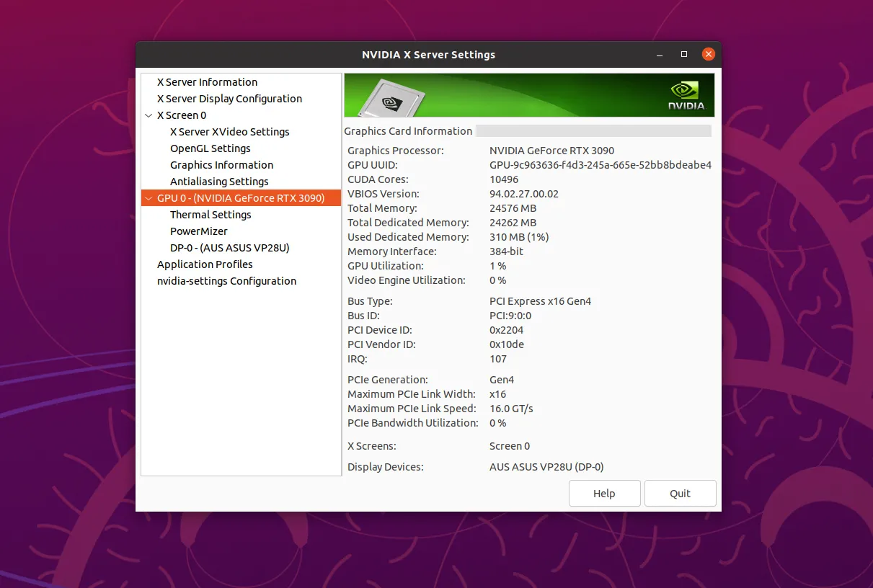Image resolution: width=873 pixels, height=588 pixels.
Task: Close the NVIDIA X Server Settings window
Action: tap(709, 54)
